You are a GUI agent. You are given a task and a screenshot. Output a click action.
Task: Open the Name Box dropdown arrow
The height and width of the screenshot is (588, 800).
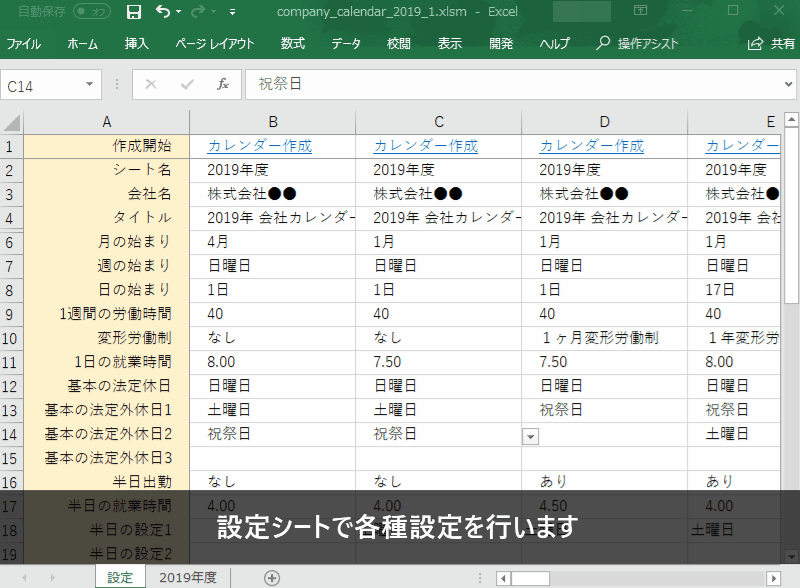(91, 85)
